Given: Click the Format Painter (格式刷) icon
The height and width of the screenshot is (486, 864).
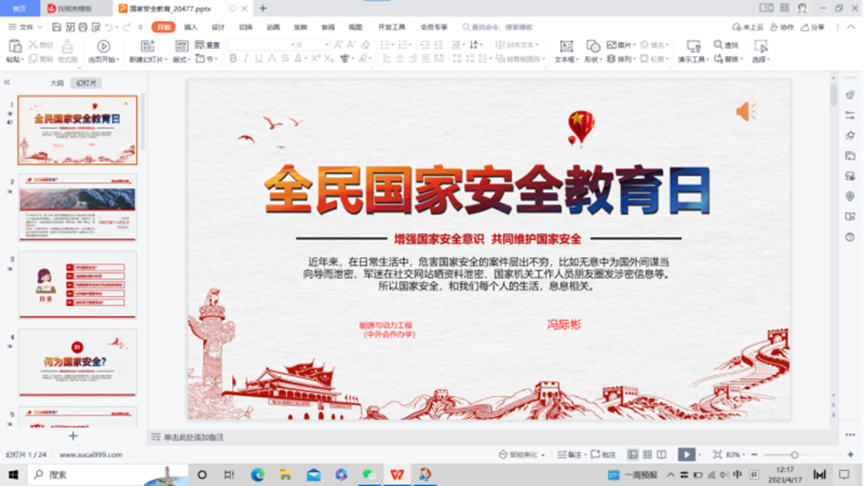Looking at the screenshot, I should coord(67,52).
